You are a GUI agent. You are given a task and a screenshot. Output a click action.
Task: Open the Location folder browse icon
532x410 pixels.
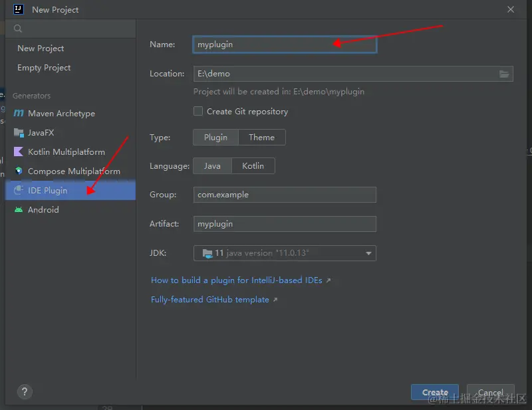[504, 74]
